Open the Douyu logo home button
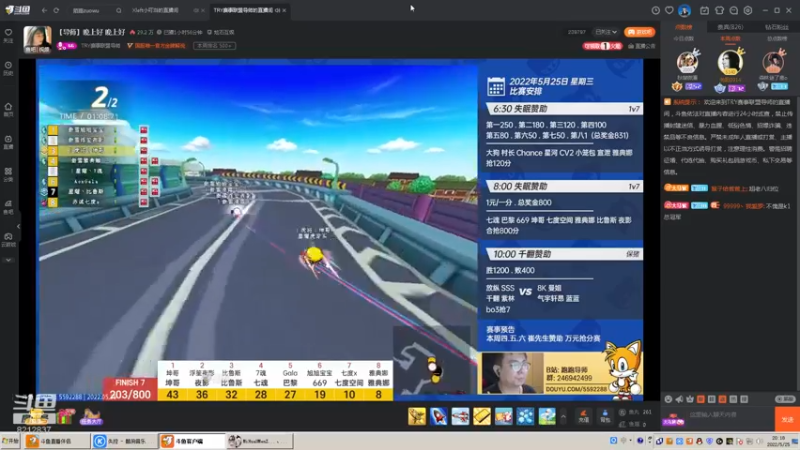 pyautogui.click(x=18, y=10)
